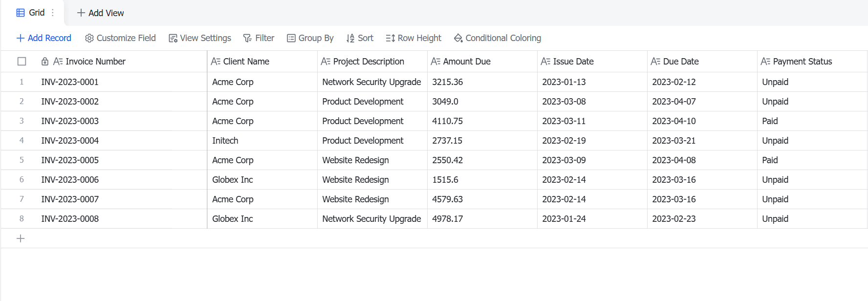This screenshot has width=868, height=301.
Task: Select the Payment Status column header
Action: (812, 62)
